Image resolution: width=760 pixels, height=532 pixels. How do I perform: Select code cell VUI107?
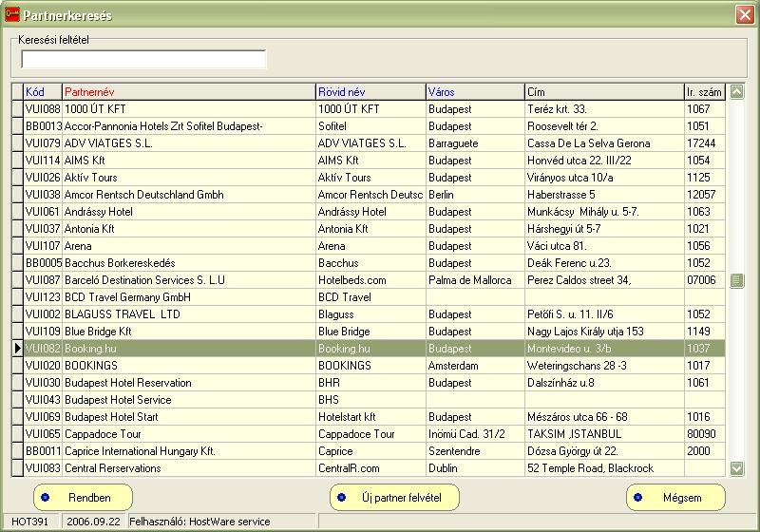click(43, 246)
